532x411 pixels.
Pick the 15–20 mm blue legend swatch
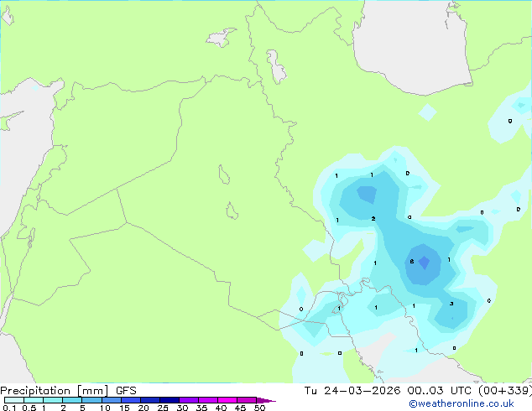pos(131,400)
